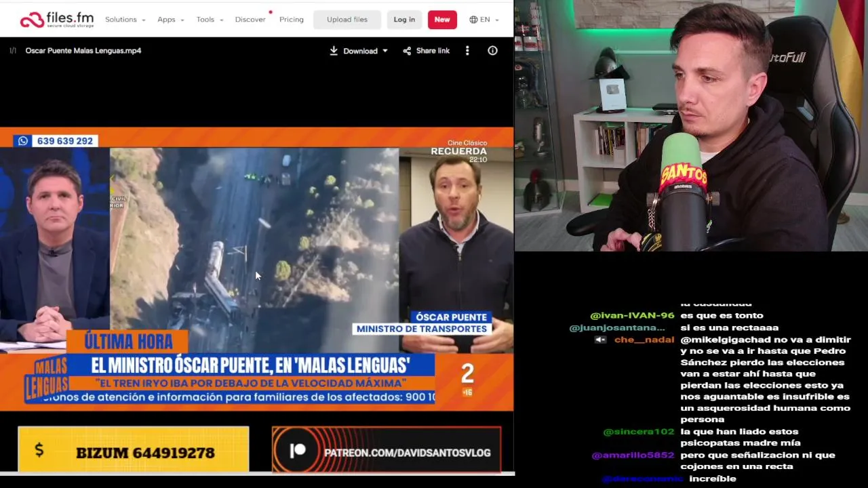This screenshot has height=488, width=868.
Task: Click the Share link button
Action: [x=427, y=51]
